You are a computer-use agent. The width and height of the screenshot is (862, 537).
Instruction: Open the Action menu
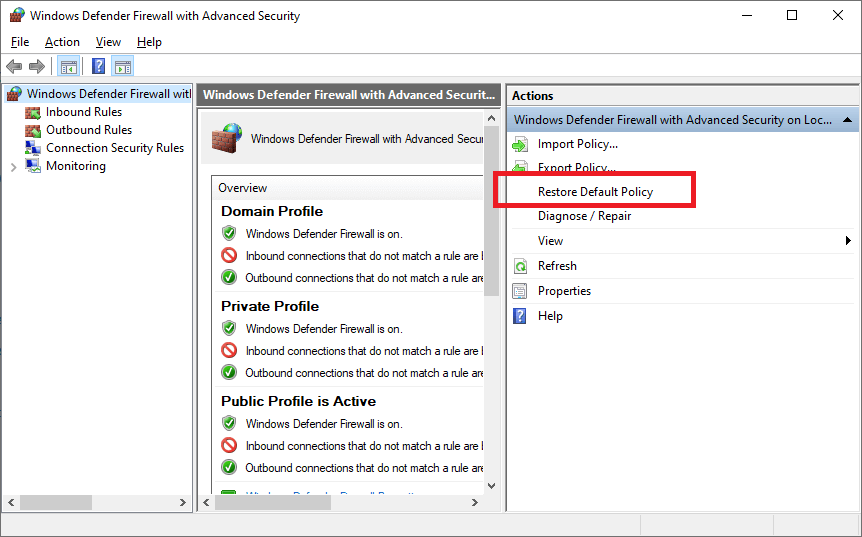pos(62,42)
